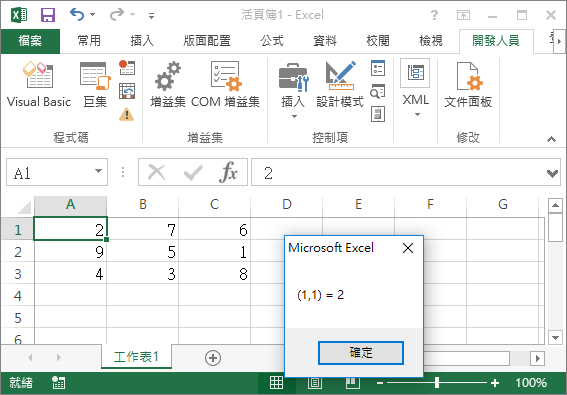Open control Properties icon
This screenshot has width=567, height=395.
pos(378,68)
